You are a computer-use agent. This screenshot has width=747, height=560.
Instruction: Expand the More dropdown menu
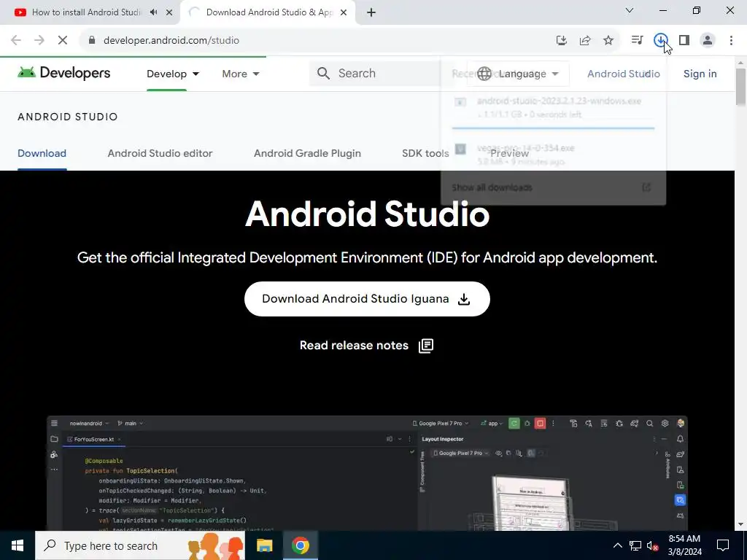pyautogui.click(x=241, y=74)
